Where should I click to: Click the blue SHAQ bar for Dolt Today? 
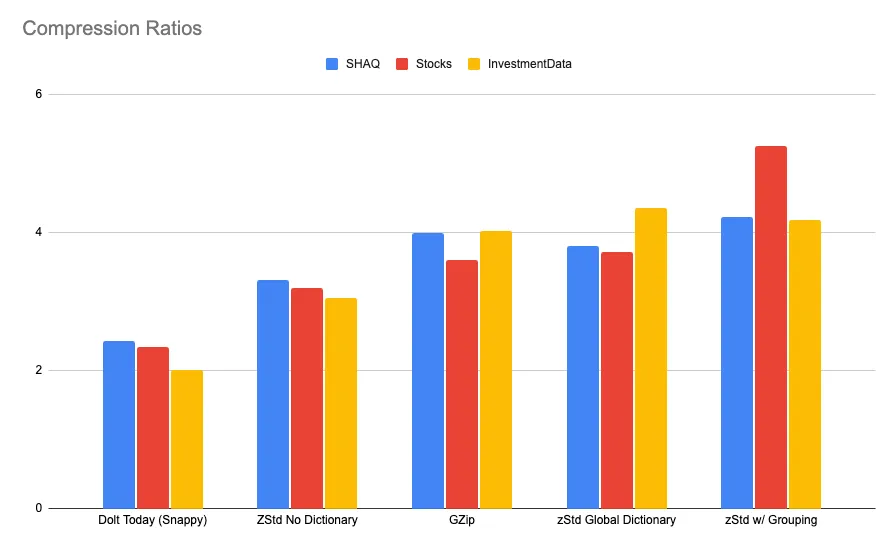(x=119, y=425)
